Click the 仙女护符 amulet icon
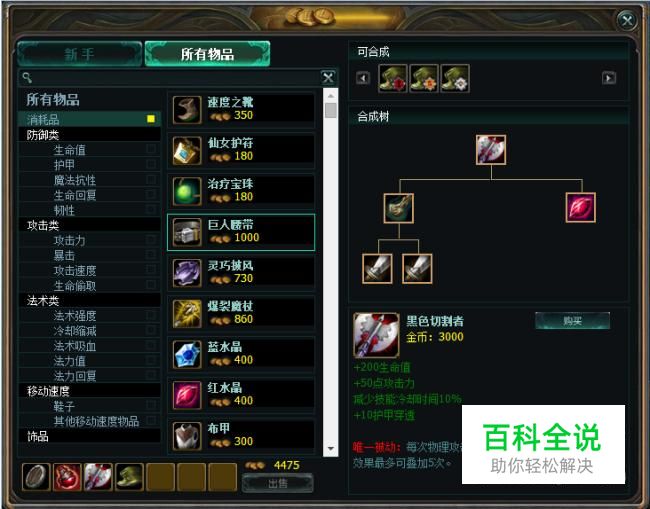The width and height of the screenshot is (650, 509). click(x=187, y=150)
